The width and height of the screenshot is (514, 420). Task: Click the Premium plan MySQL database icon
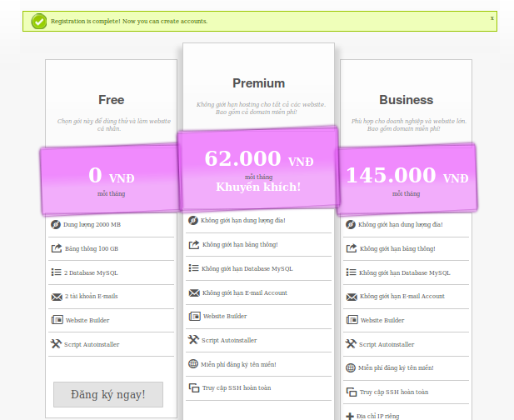[x=193, y=268]
